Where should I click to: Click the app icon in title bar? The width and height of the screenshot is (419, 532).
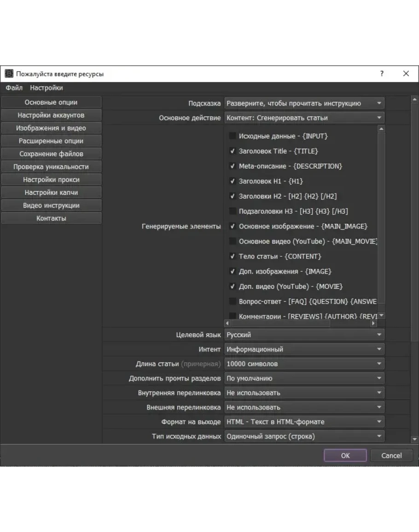[x=9, y=74]
